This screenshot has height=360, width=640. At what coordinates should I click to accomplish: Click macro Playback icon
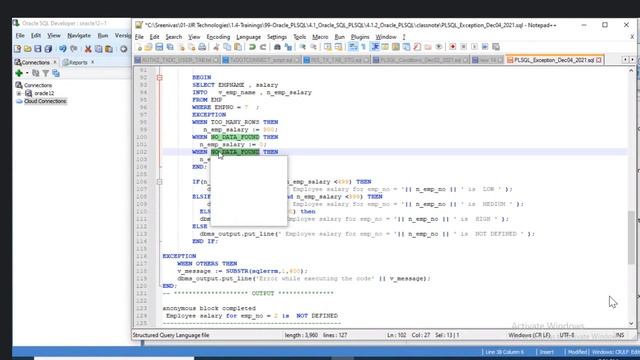(x=474, y=47)
